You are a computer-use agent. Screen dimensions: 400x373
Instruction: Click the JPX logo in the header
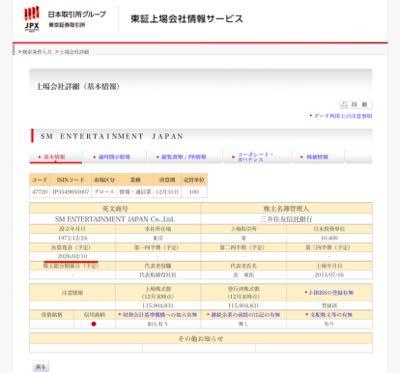coord(32,19)
